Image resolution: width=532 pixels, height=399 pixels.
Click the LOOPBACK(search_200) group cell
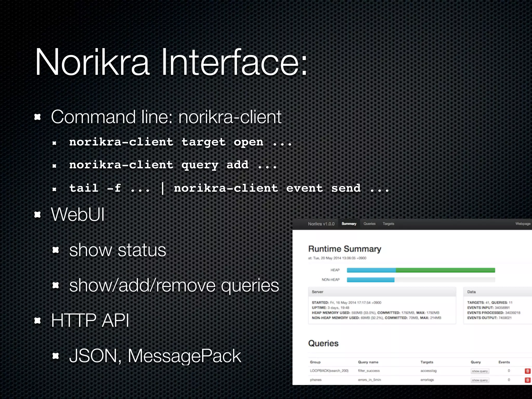329,371
